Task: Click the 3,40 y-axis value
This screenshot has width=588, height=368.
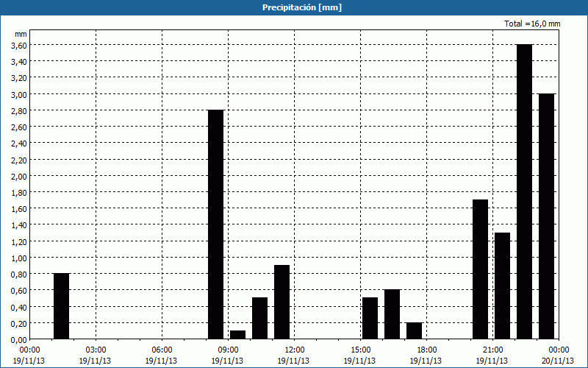Action: (19, 62)
